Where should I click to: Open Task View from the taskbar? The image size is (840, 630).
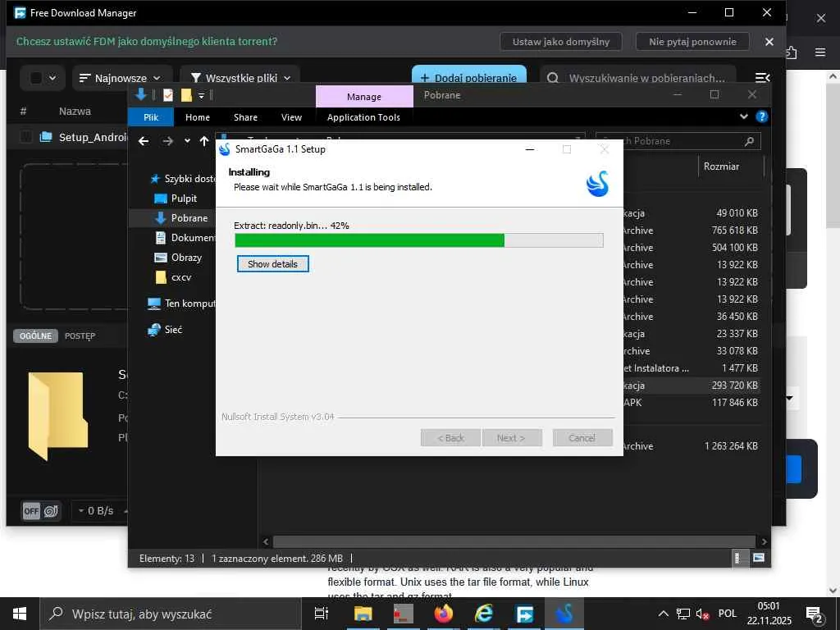tap(321, 614)
